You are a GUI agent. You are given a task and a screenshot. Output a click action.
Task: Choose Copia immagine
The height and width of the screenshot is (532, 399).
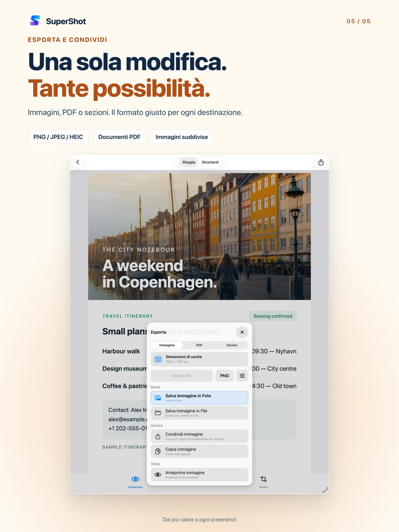pos(199,451)
